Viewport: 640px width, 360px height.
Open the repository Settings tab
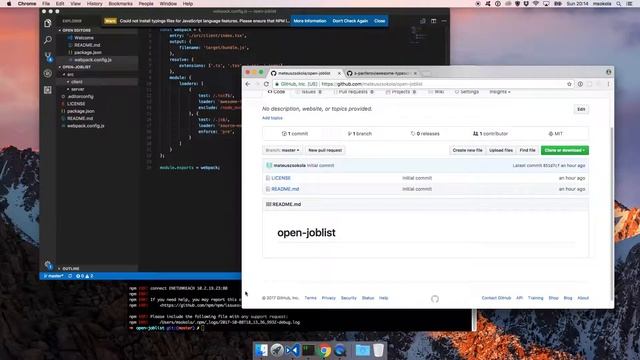[467, 92]
